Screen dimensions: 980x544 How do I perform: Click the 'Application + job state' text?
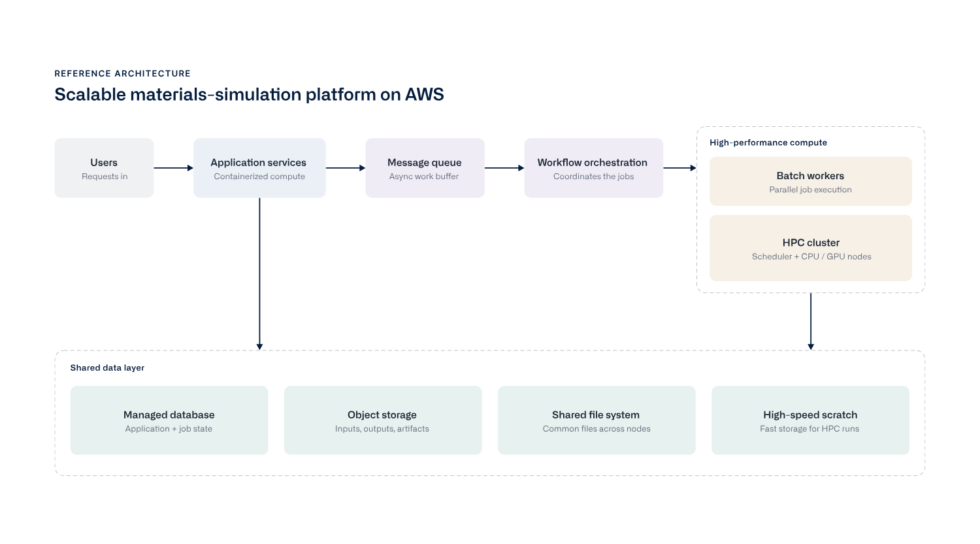169,429
